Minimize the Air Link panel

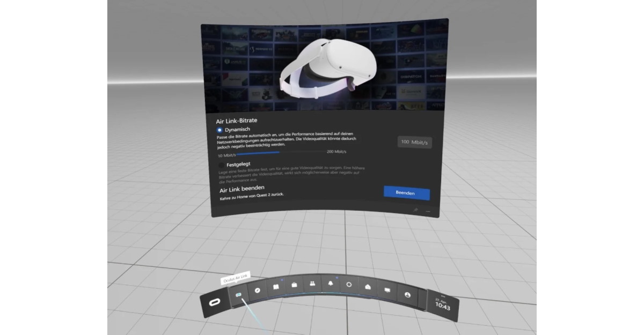click(428, 211)
